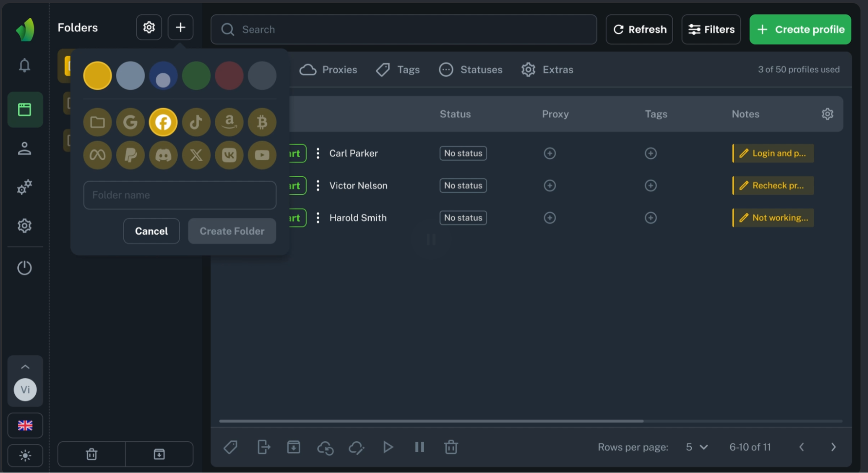This screenshot has height=473, width=868.
Task: Click the power logout icon
Action: tap(25, 268)
